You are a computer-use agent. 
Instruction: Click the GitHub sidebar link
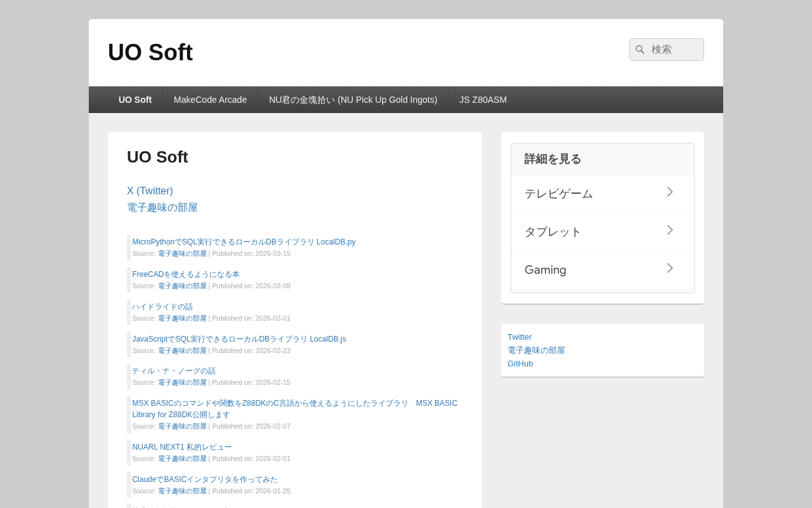point(520,364)
